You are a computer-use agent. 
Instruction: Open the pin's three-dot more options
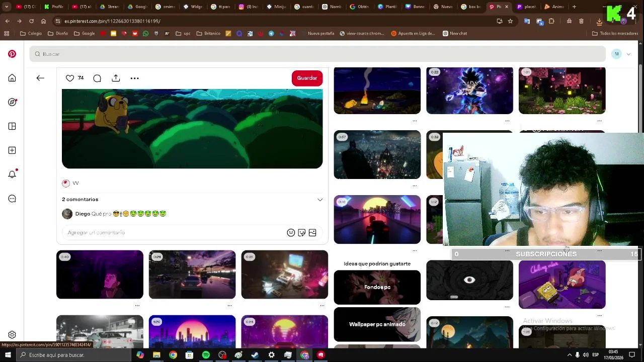click(x=134, y=78)
